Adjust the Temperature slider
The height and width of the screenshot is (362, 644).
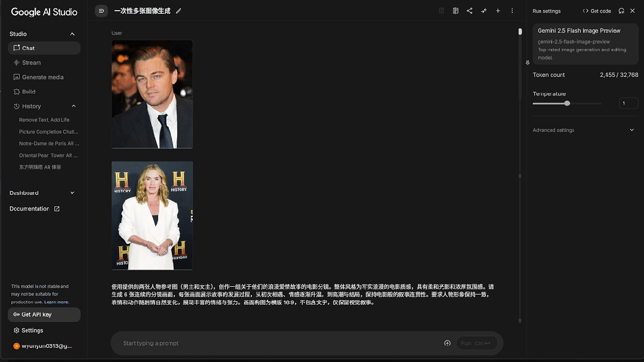(x=566, y=103)
